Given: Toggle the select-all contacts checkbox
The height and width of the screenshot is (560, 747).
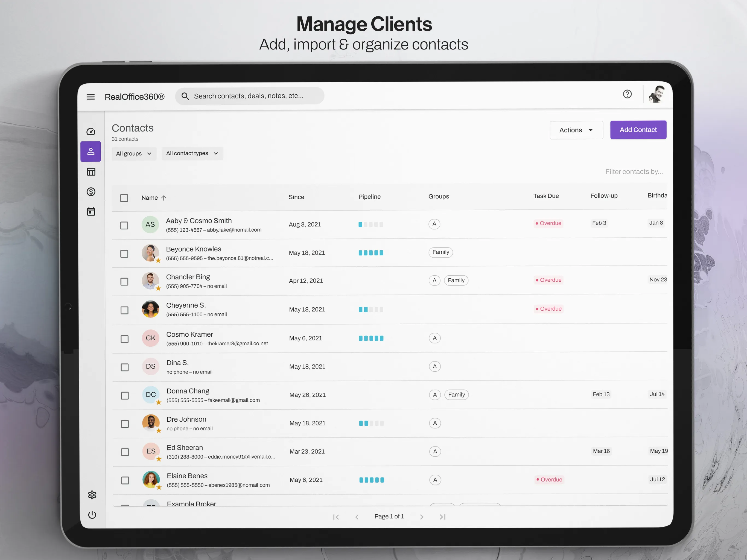Looking at the screenshot, I should (124, 198).
